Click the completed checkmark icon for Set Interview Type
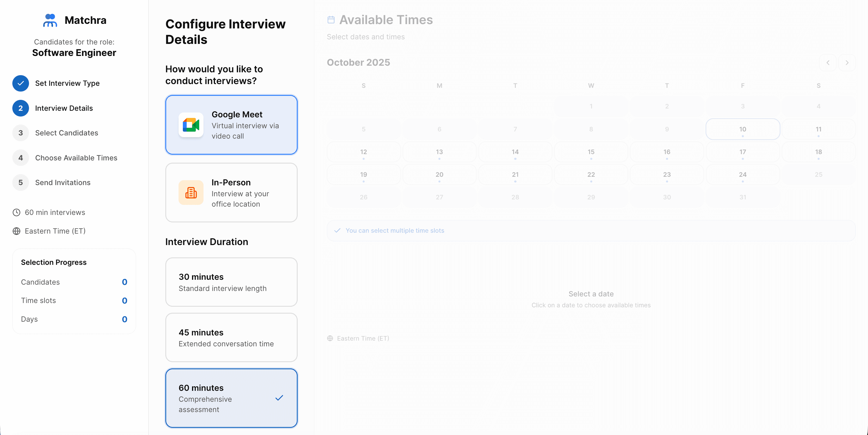Viewport: 868px width, 435px height. coord(21,83)
